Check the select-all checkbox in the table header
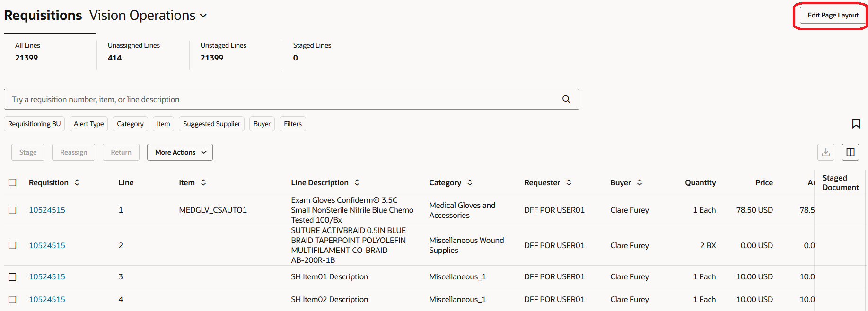This screenshot has width=868, height=311. (12, 182)
